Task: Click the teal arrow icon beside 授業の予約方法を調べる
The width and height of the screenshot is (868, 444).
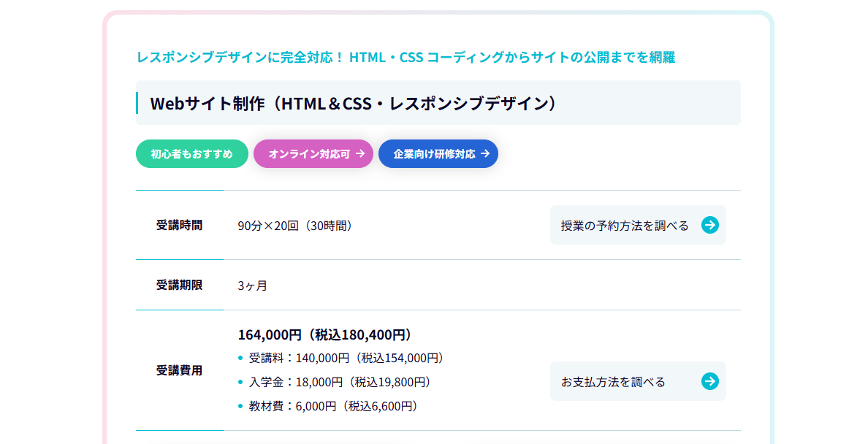Action: (x=709, y=226)
